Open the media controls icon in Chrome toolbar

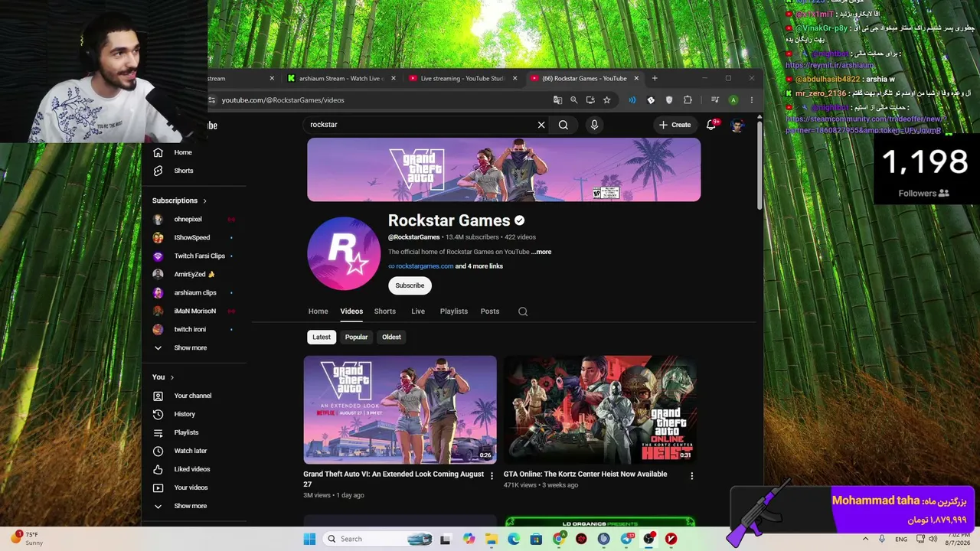(x=715, y=100)
